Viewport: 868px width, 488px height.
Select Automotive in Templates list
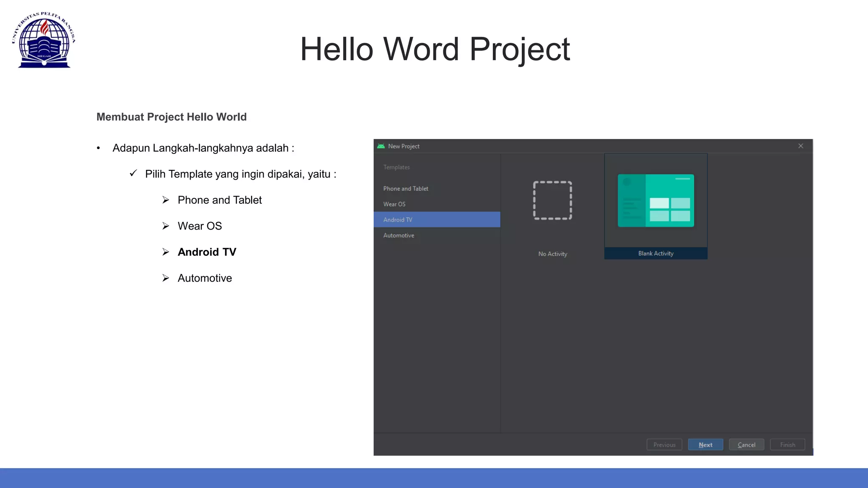click(398, 236)
